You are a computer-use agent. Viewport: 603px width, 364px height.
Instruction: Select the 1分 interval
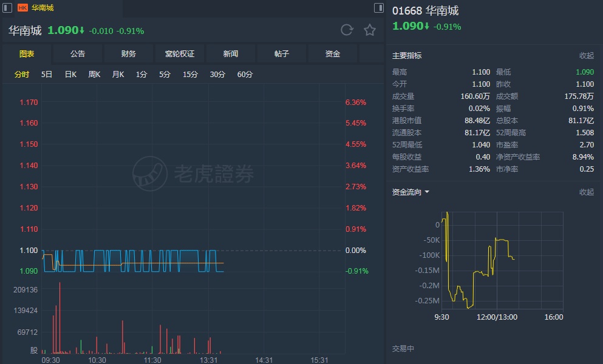click(141, 74)
